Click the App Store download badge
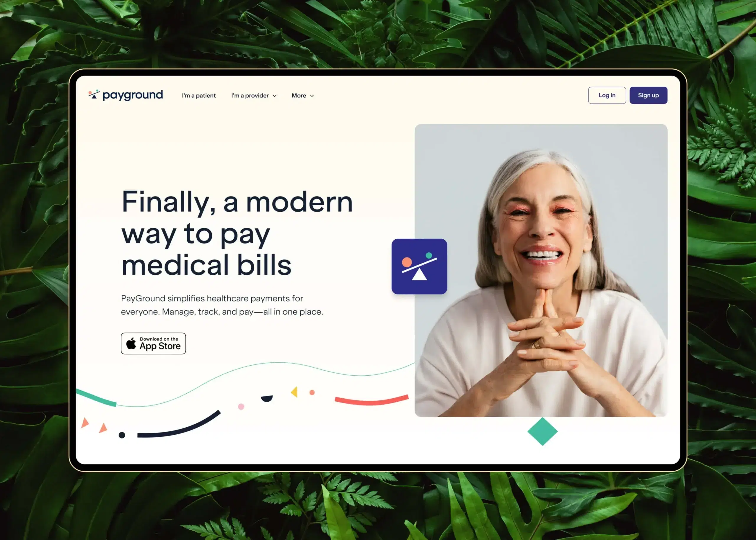The height and width of the screenshot is (540, 756). 154,343
